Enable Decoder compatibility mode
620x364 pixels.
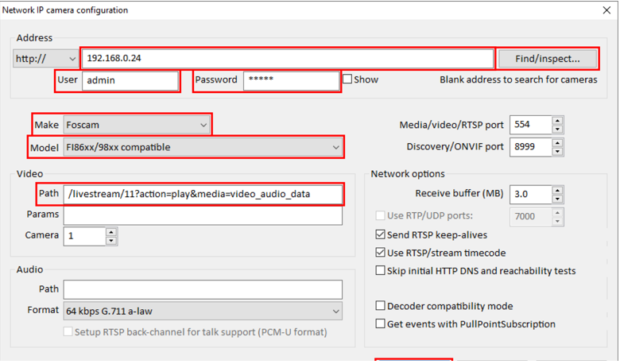click(381, 306)
